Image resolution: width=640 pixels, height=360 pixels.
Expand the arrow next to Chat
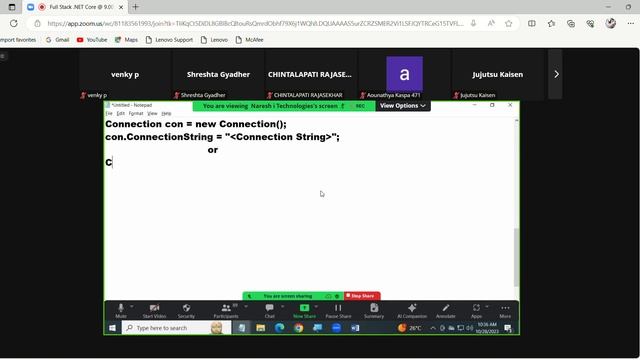282,306
